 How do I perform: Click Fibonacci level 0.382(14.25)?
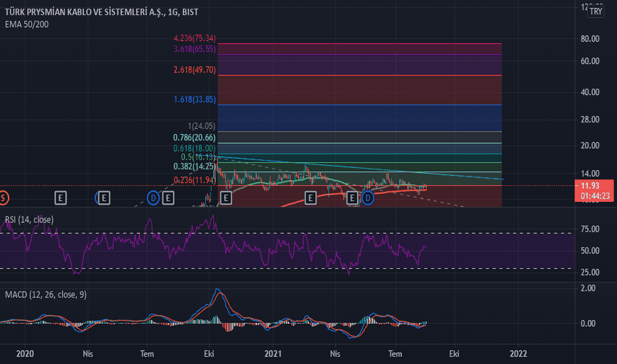coord(195,167)
